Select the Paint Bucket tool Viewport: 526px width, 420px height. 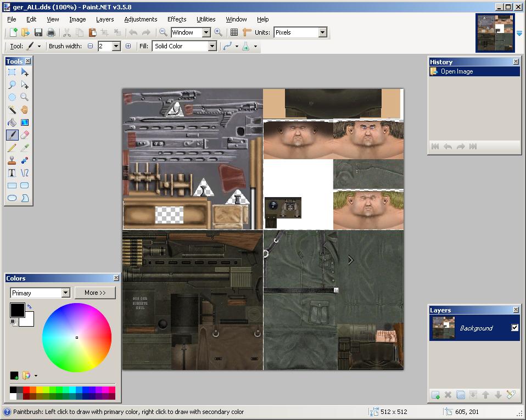pyautogui.click(x=12, y=122)
